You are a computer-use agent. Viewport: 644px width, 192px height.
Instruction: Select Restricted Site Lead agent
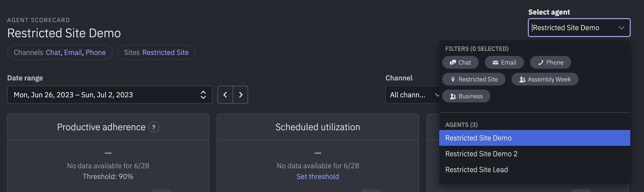click(x=534, y=170)
